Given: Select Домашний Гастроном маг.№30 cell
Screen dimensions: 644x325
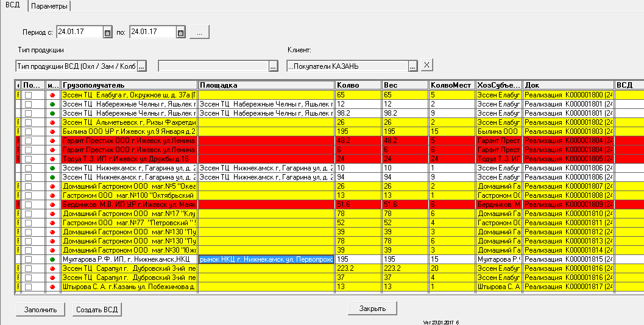Looking at the screenshot, I should (129, 250).
